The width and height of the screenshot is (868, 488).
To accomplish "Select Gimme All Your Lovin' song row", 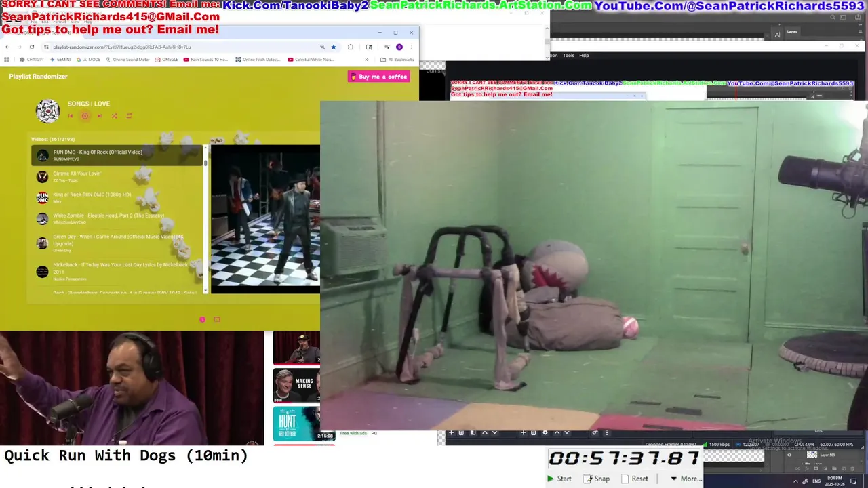I will [x=117, y=176].
